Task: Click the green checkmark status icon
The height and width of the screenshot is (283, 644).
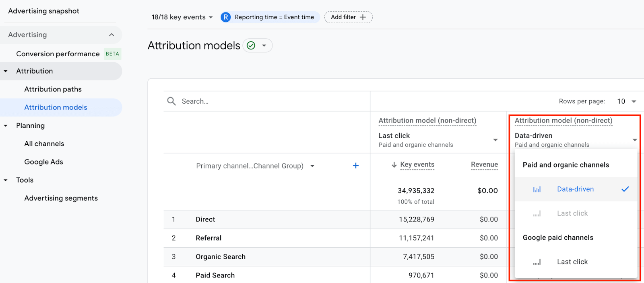Action: (251, 45)
